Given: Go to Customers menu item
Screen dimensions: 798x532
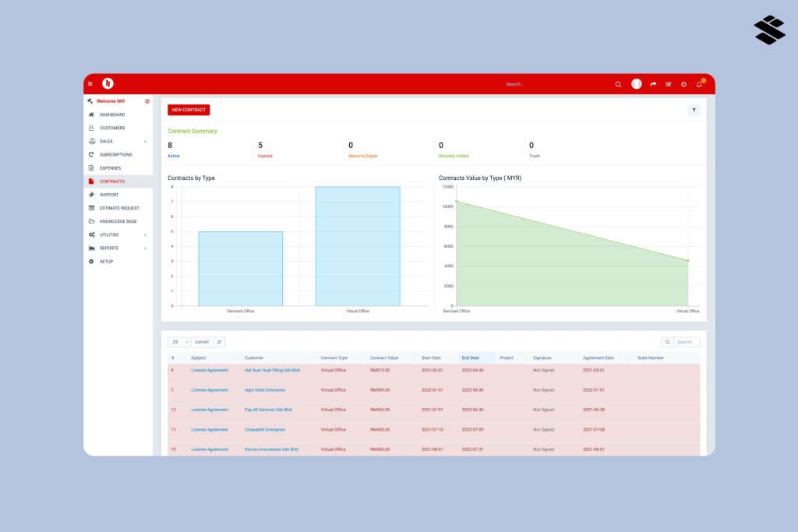Looking at the screenshot, I should pos(112,129).
